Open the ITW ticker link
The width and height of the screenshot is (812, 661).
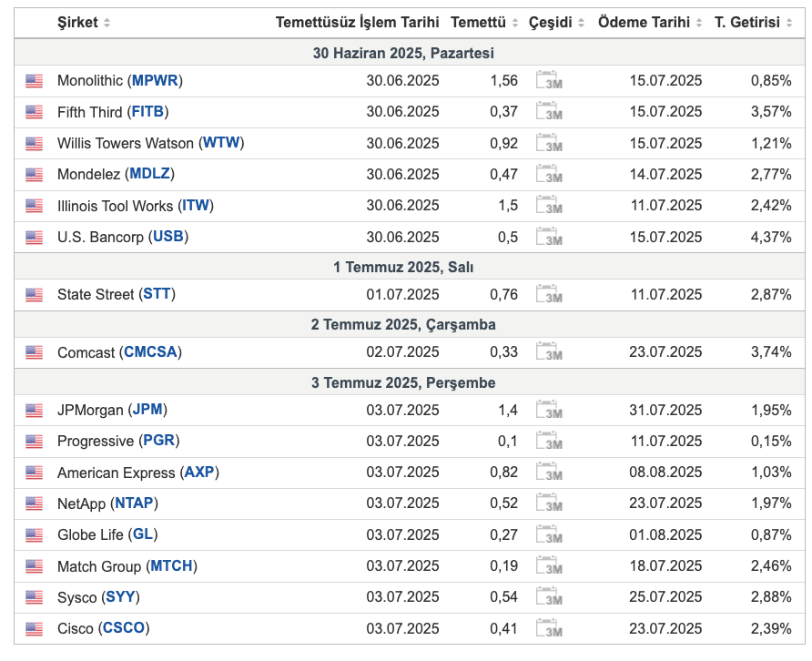196,205
